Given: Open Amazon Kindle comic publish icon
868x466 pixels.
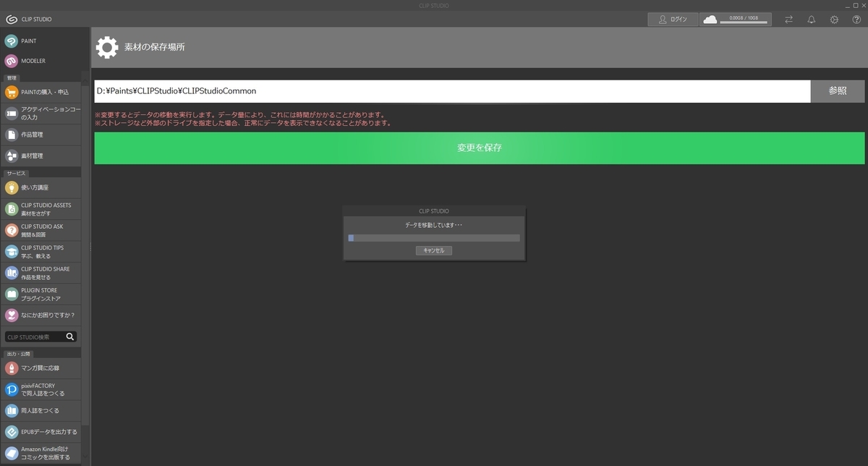Looking at the screenshot, I should tap(12, 453).
